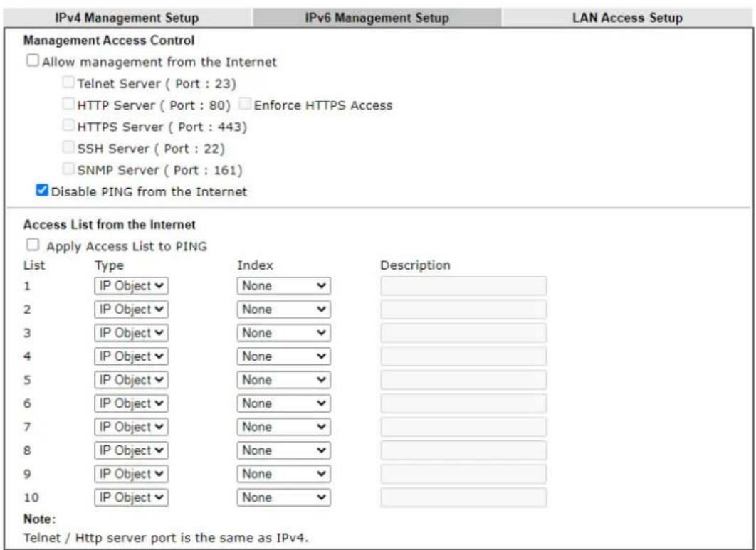This screenshot has width=756, height=550.
Task: Click Description field for list 3
Action: (463, 333)
